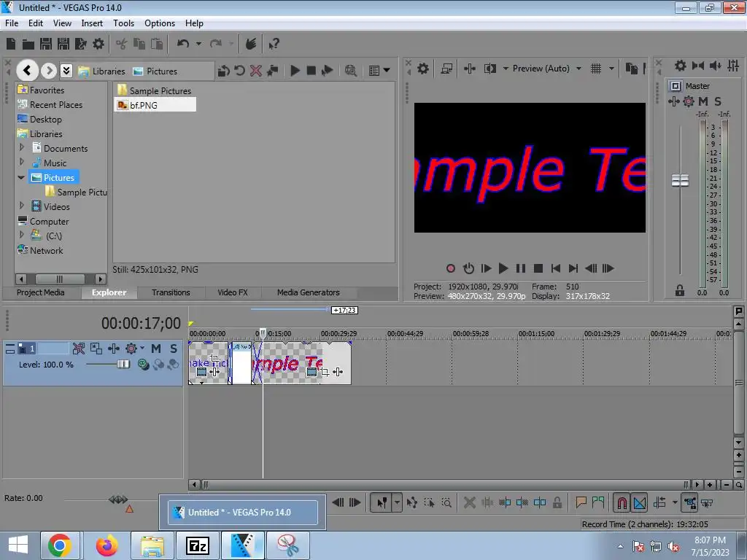The height and width of the screenshot is (560, 747).
Task: Lock the Master fader channels
Action: click(680, 290)
